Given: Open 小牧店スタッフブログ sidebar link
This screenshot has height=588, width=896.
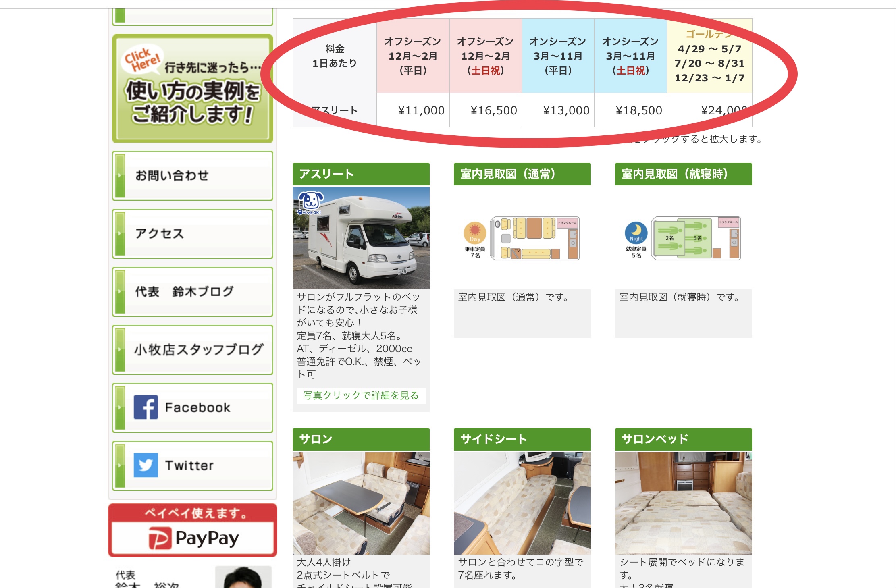Looking at the screenshot, I should (193, 350).
